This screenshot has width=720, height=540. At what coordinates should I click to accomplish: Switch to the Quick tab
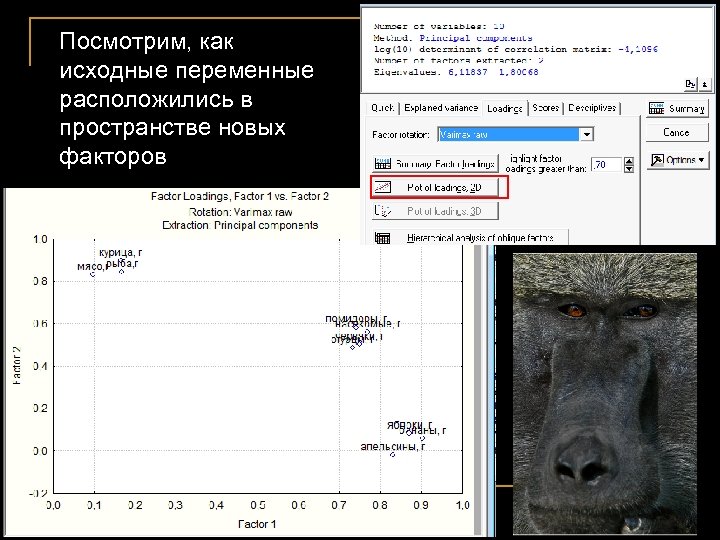tap(382, 107)
